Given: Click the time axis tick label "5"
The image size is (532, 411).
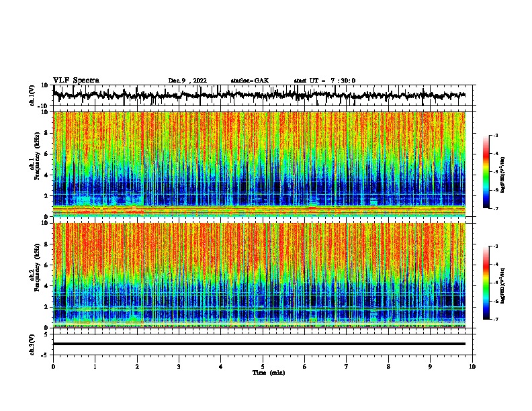Looking at the screenshot, I should point(263,367).
